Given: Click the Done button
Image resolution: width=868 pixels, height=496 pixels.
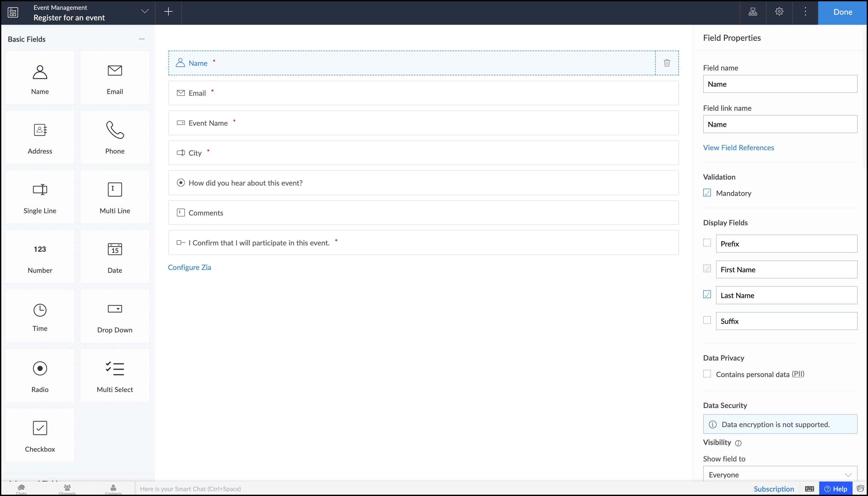Looking at the screenshot, I should click(842, 12).
